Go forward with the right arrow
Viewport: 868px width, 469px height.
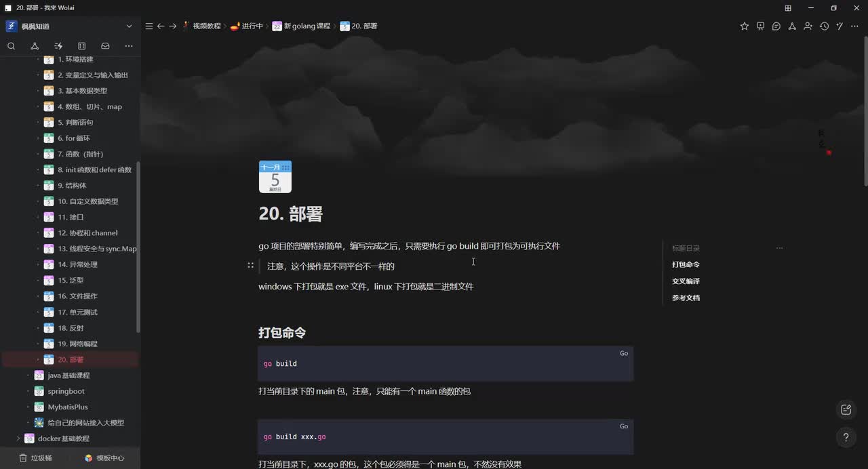(x=173, y=26)
